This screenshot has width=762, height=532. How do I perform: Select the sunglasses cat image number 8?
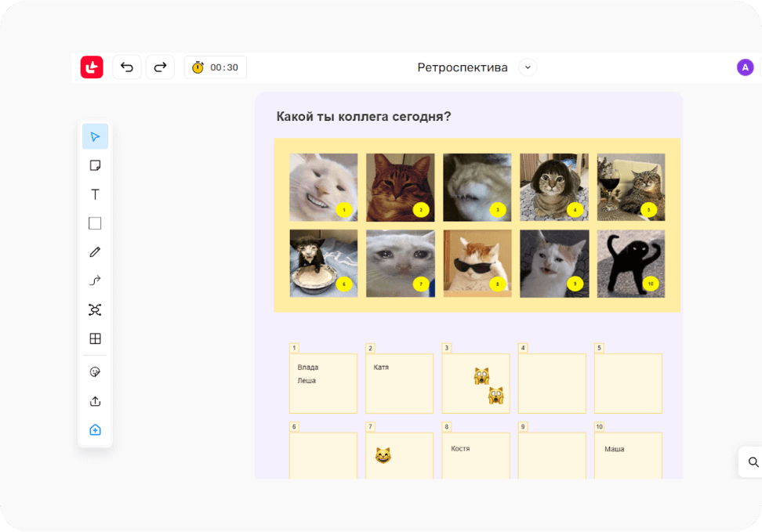point(477,263)
